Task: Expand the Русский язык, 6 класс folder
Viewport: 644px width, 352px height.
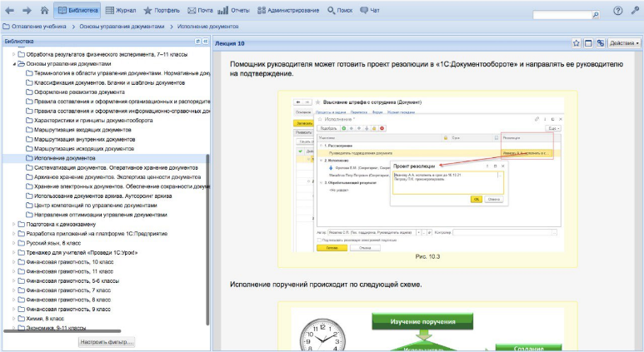Action: pos(13,243)
